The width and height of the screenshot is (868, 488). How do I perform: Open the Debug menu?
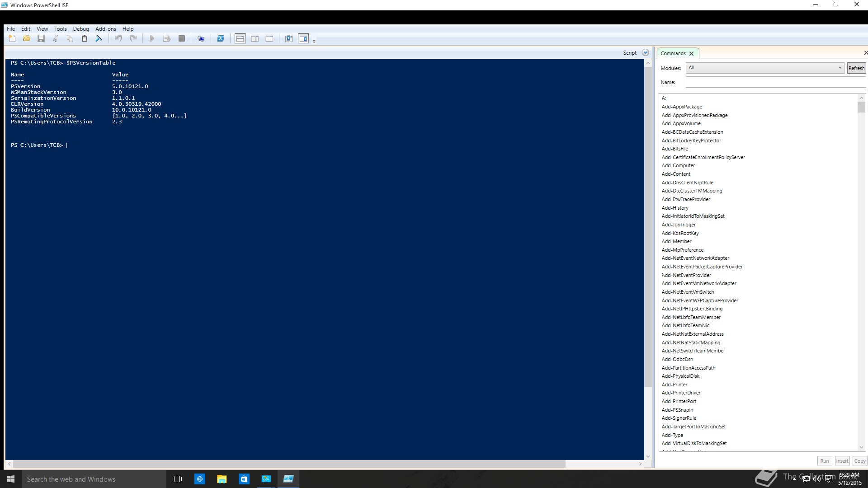click(x=81, y=29)
